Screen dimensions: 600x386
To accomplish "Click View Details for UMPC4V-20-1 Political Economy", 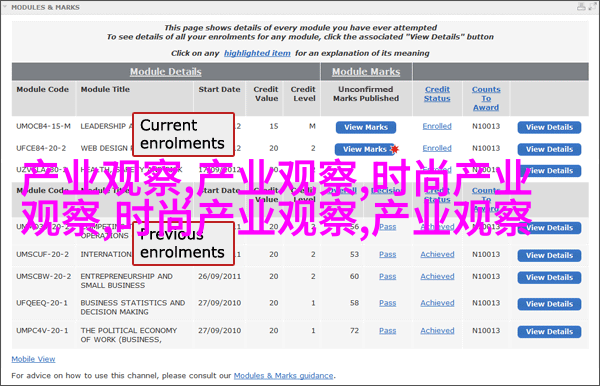I will point(549,332).
